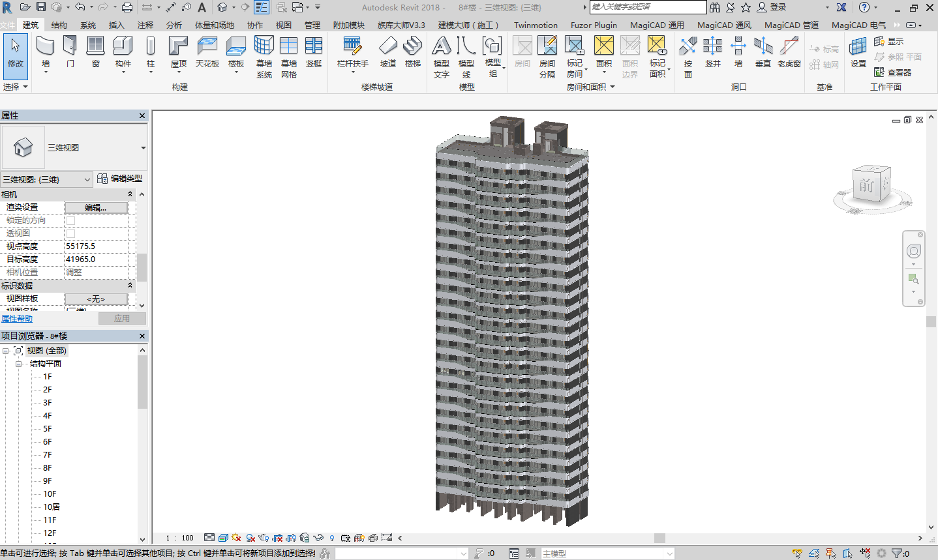Toggle visual style icon in view control bar
Screen dimensions: 938x560
tap(223, 538)
